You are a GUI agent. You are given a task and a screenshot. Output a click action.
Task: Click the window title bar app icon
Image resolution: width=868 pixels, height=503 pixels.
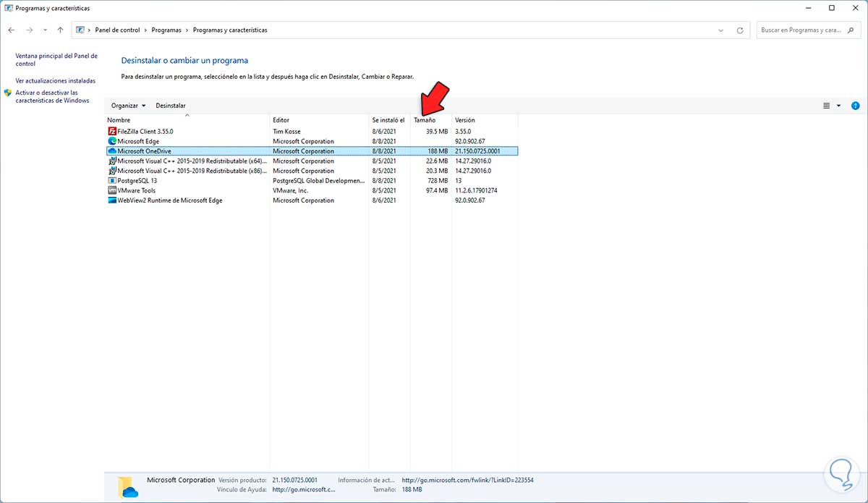point(8,8)
